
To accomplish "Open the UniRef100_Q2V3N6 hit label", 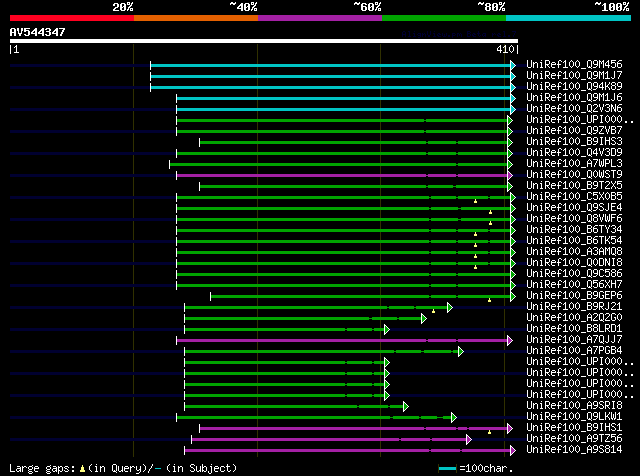I will 574,109.
